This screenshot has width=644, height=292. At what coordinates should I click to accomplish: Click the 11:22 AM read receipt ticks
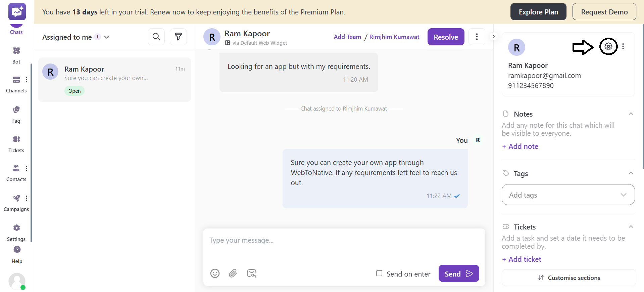[x=457, y=196]
